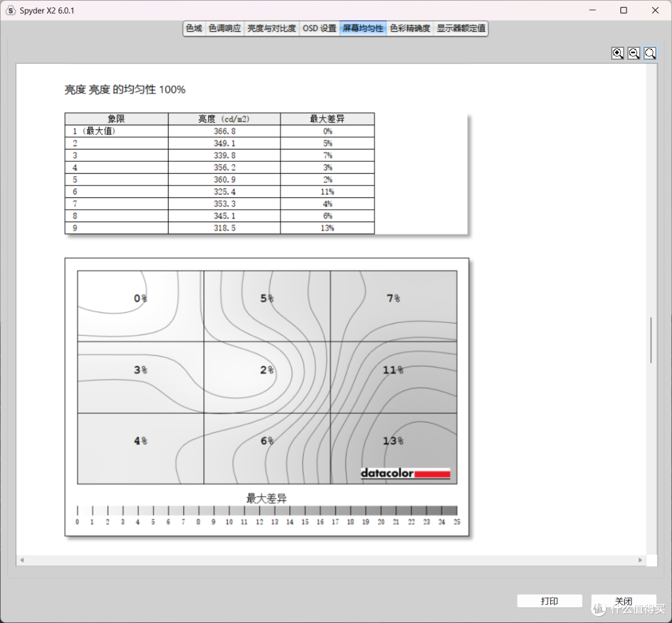The height and width of the screenshot is (623, 672).
Task: Click the 4% label in the uniformity chart
Action: click(141, 441)
